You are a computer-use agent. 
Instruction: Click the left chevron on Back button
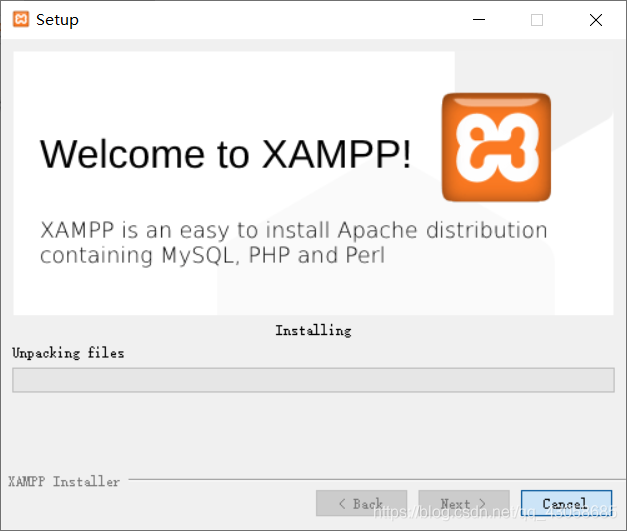coord(342,503)
